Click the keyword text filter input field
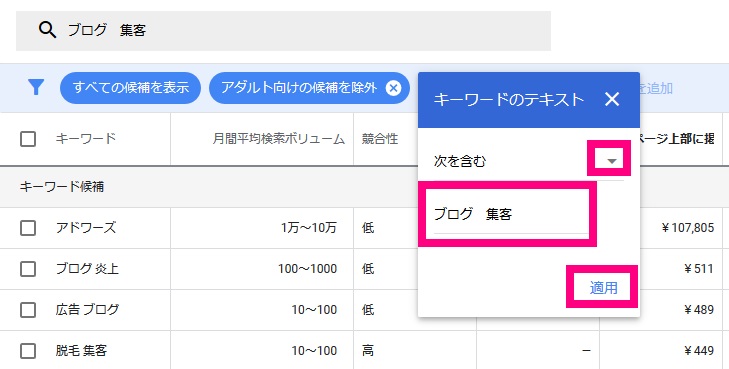The image size is (729, 369). click(x=510, y=214)
